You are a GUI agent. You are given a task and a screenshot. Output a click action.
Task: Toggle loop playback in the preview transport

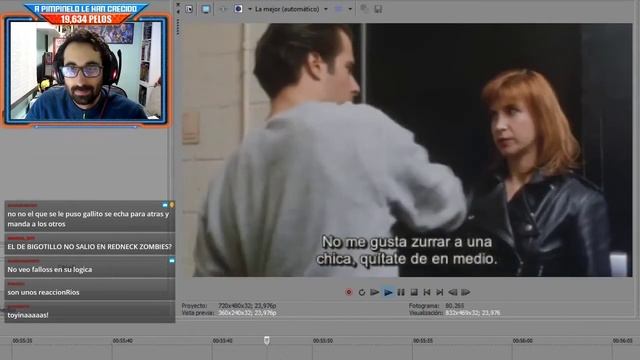pyautogui.click(x=362, y=292)
